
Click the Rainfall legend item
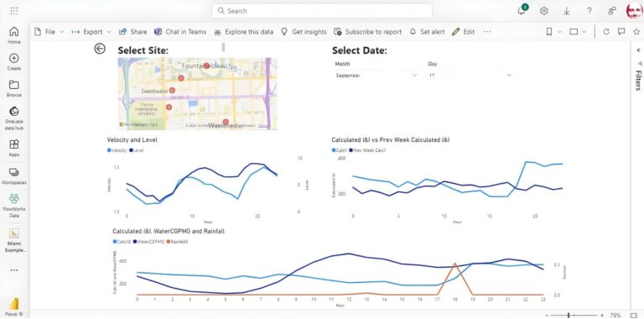click(177, 242)
